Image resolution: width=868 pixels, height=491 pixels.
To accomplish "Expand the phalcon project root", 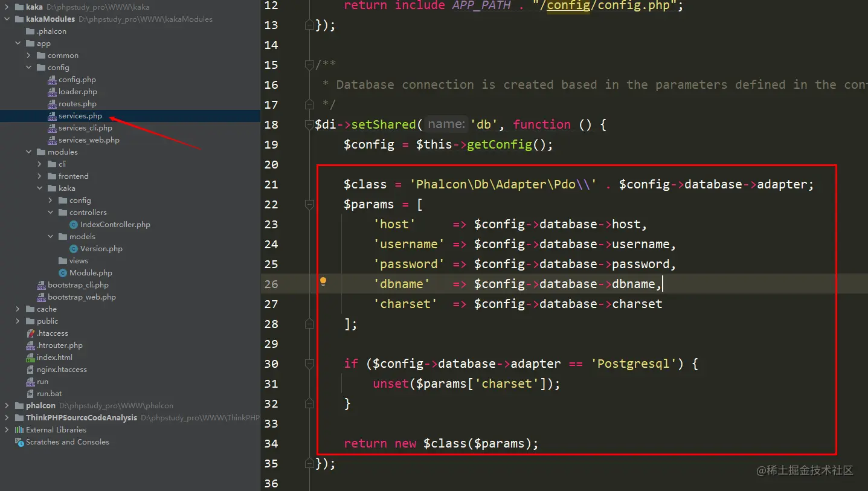I will [x=7, y=406].
